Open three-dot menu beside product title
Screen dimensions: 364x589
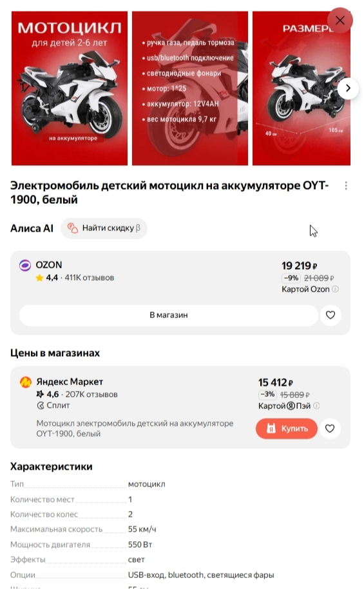[x=346, y=186]
